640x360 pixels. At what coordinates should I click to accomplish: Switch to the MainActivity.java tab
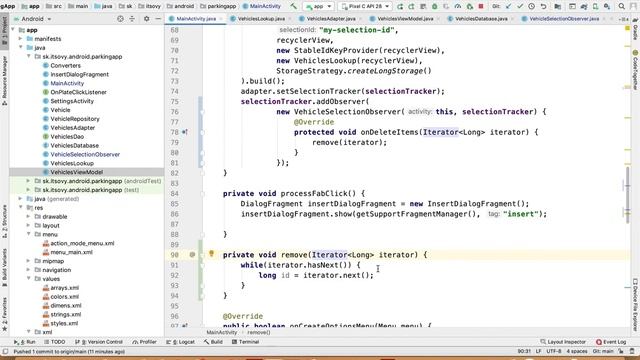coord(196,19)
